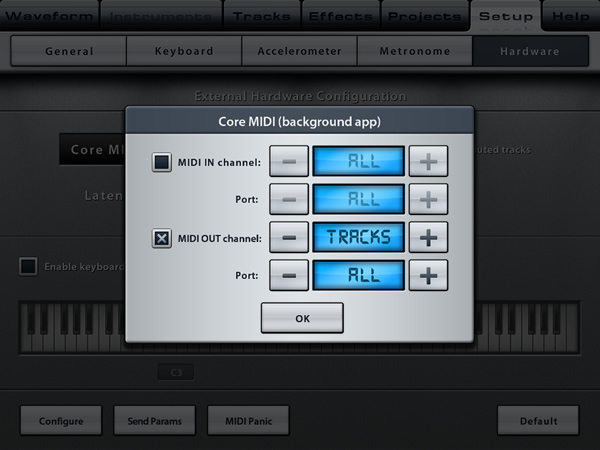Image resolution: width=600 pixels, height=450 pixels.
Task: Click the C3 key label
Action: tap(176, 372)
